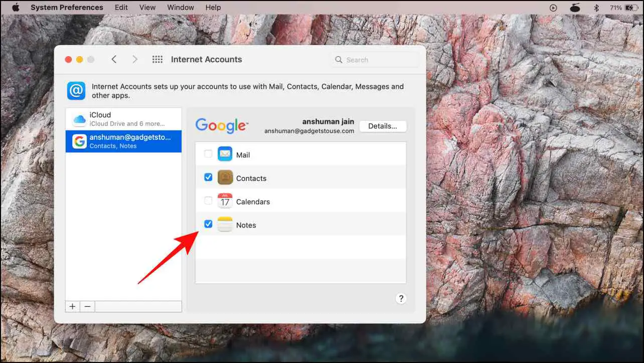This screenshot has width=644, height=363.
Task: Open the Edit menu
Action: pos(121,8)
